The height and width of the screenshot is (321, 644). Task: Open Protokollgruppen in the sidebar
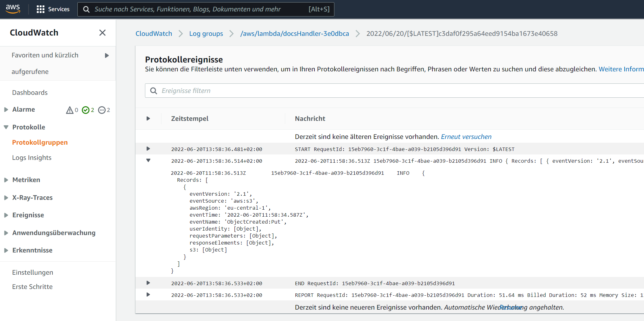(40, 142)
